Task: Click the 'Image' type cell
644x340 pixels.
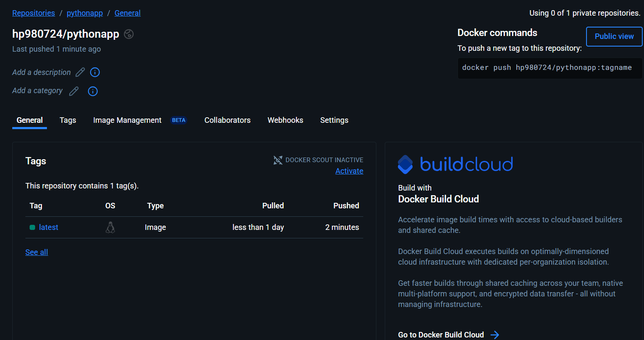Action: (155, 227)
